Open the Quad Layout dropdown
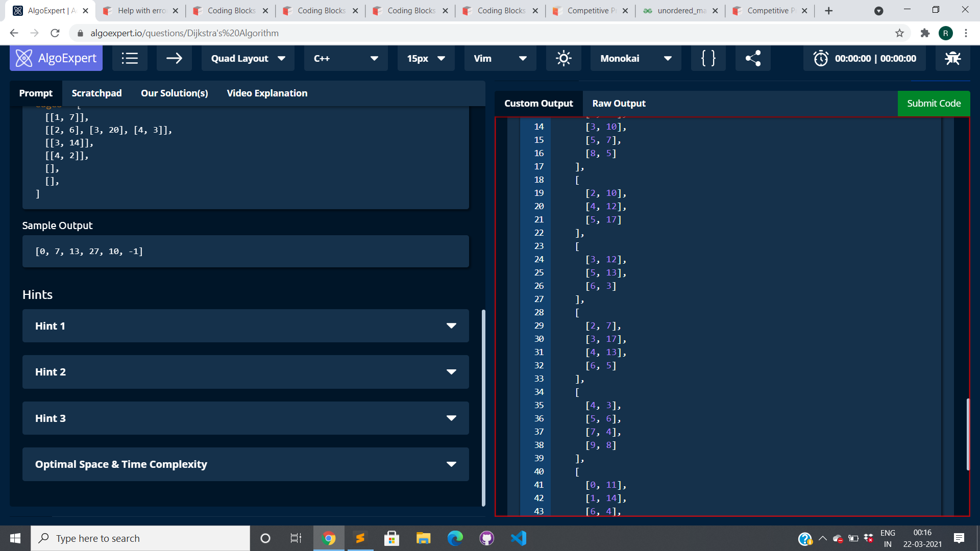 click(x=248, y=58)
